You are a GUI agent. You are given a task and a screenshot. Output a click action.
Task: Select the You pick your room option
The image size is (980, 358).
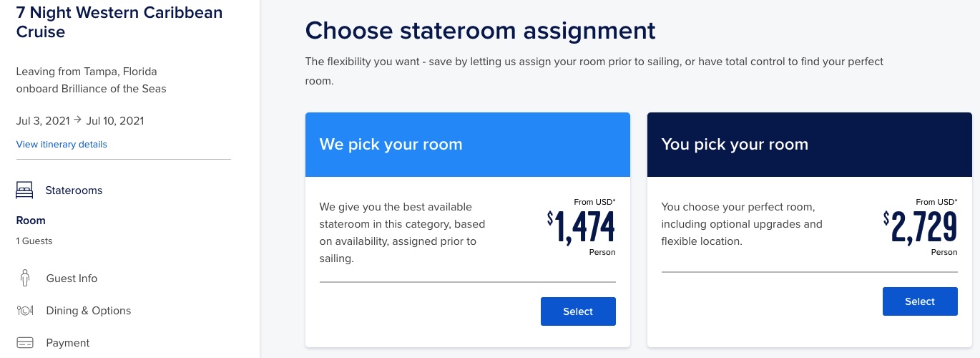pyautogui.click(x=920, y=301)
